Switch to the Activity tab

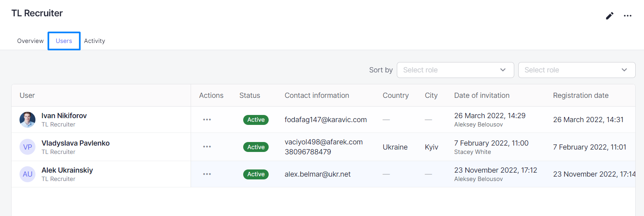pos(94,41)
